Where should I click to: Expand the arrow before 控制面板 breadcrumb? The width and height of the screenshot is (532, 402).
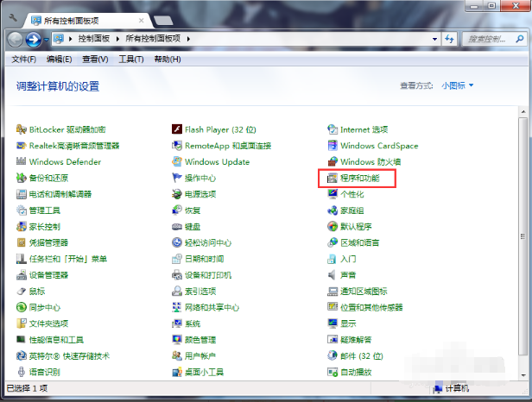point(71,39)
